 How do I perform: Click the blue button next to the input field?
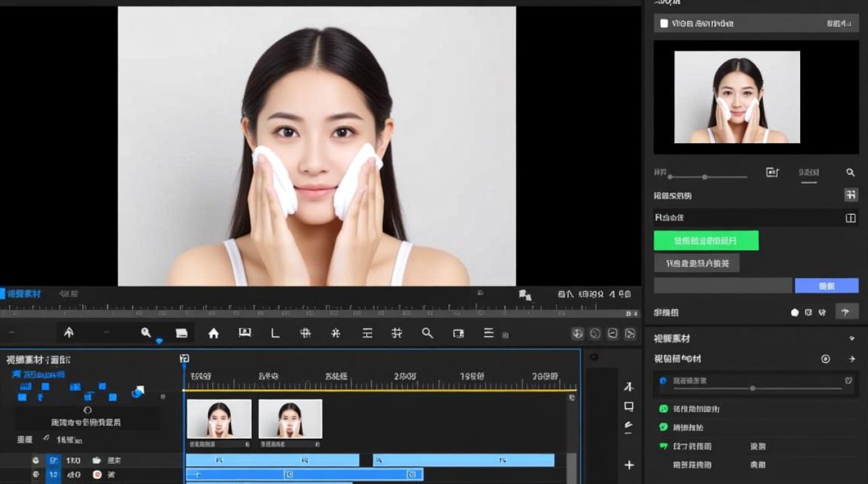[827, 286]
